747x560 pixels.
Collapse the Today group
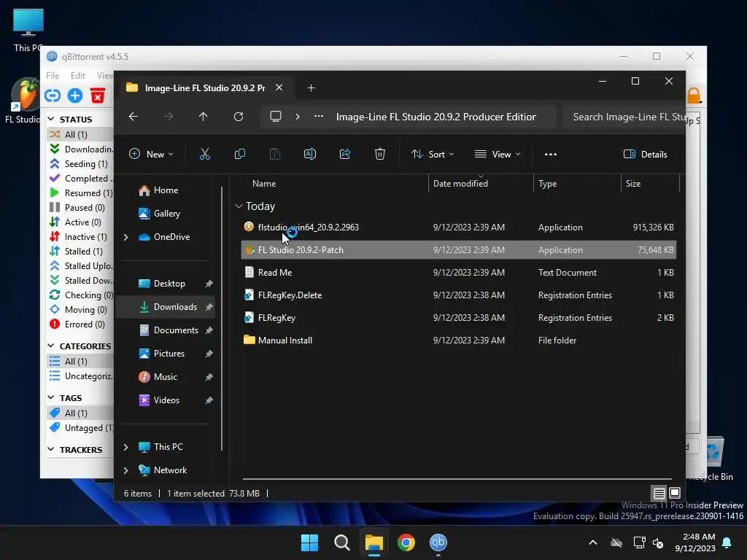click(239, 206)
